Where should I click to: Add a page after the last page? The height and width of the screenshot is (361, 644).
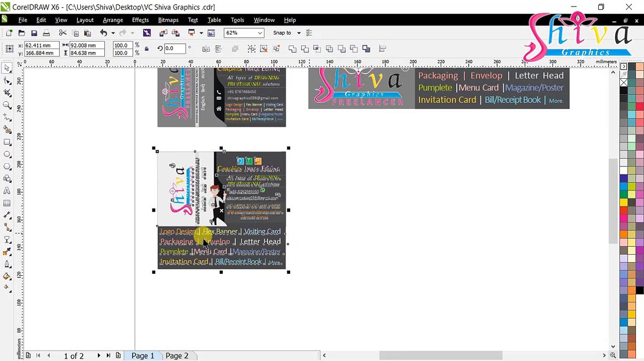pos(118,356)
